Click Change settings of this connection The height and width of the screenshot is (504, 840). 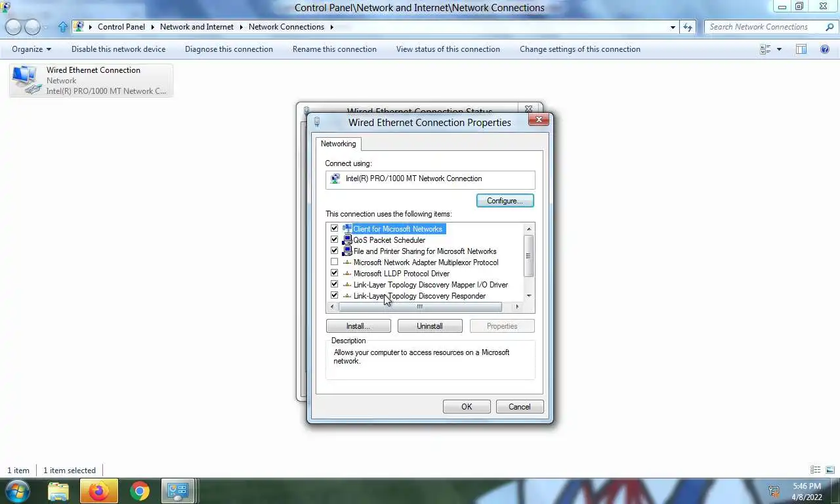tap(580, 49)
